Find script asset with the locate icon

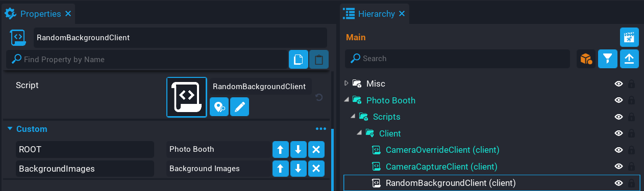click(219, 107)
